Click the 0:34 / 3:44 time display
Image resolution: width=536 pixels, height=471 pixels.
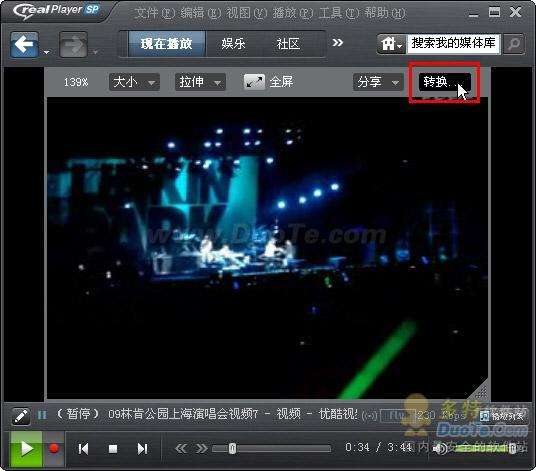point(379,447)
